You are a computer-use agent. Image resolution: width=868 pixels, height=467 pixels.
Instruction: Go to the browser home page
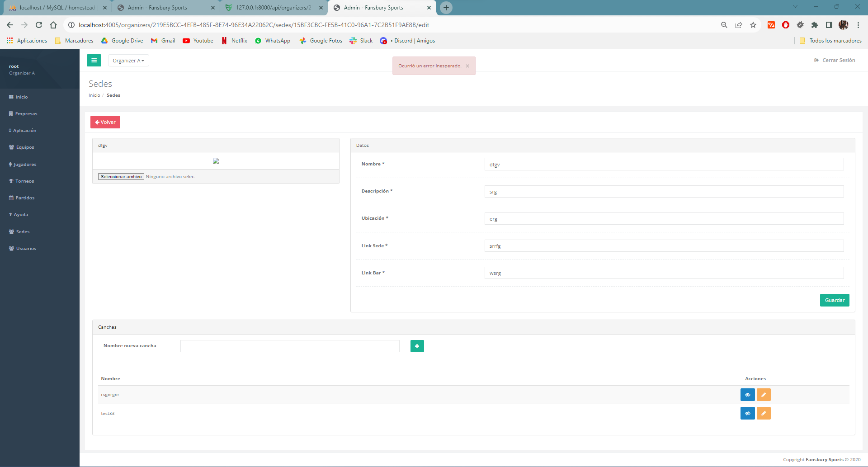[x=53, y=25]
